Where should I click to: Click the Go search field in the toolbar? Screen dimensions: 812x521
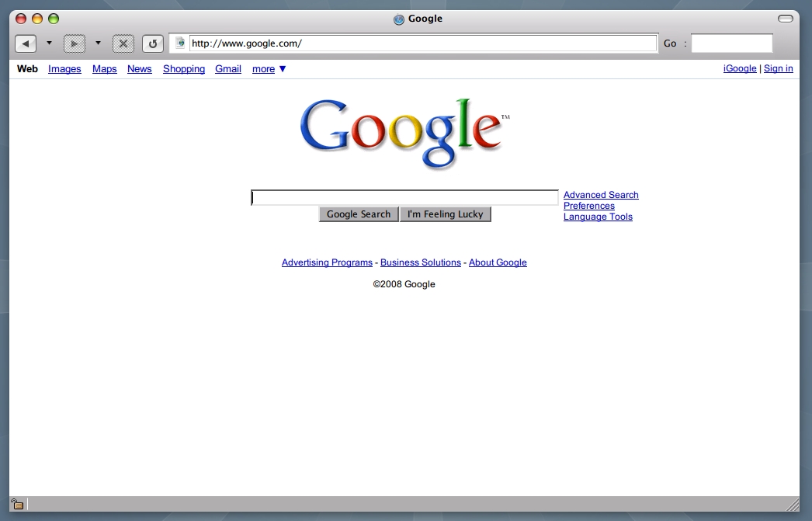pyautogui.click(x=732, y=43)
